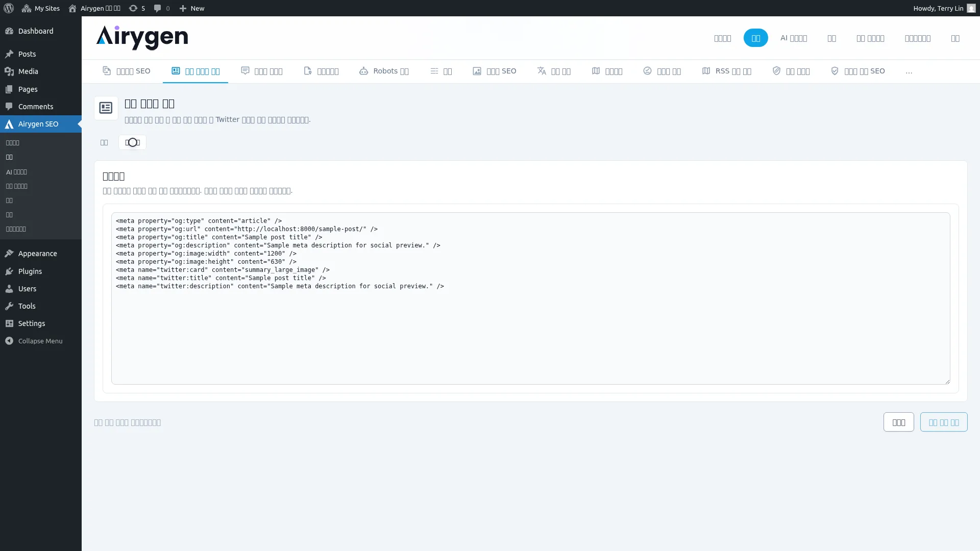
Task: Open the image SEO tab with picture icon
Action: tap(494, 71)
